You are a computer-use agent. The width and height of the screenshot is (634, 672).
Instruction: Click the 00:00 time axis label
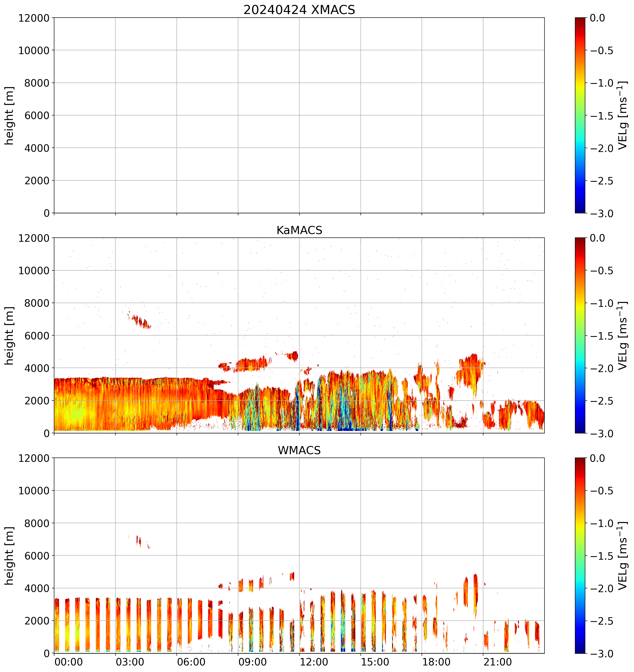click(x=69, y=662)
